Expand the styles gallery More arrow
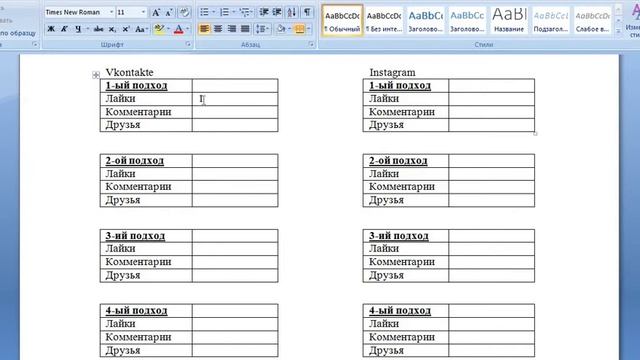 pyautogui.click(x=618, y=31)
